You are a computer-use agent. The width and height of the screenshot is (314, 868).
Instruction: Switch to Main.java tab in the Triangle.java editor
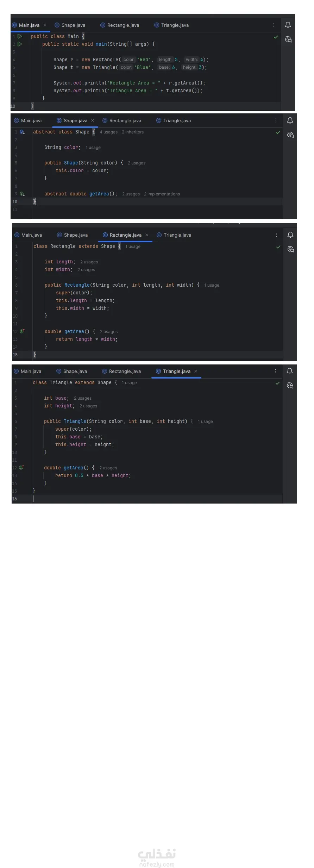[x=27, y=371]
